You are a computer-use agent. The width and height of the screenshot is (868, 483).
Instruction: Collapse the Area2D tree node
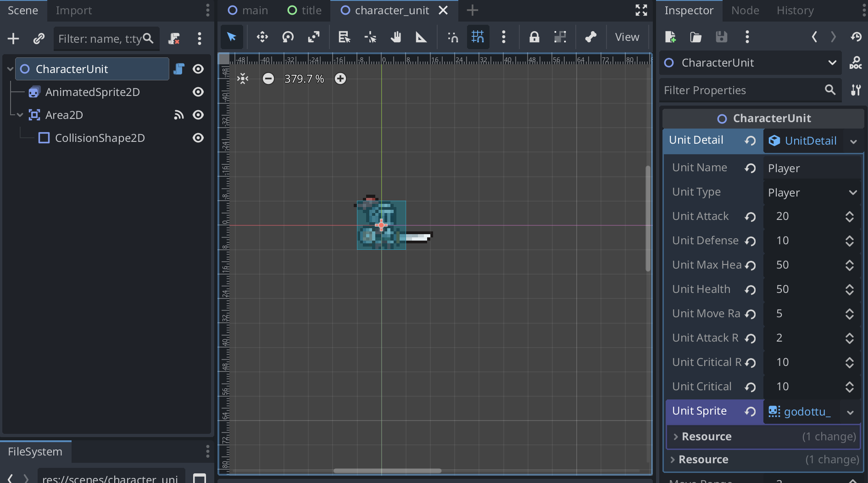pyautogui.click(x=20, y=115)
